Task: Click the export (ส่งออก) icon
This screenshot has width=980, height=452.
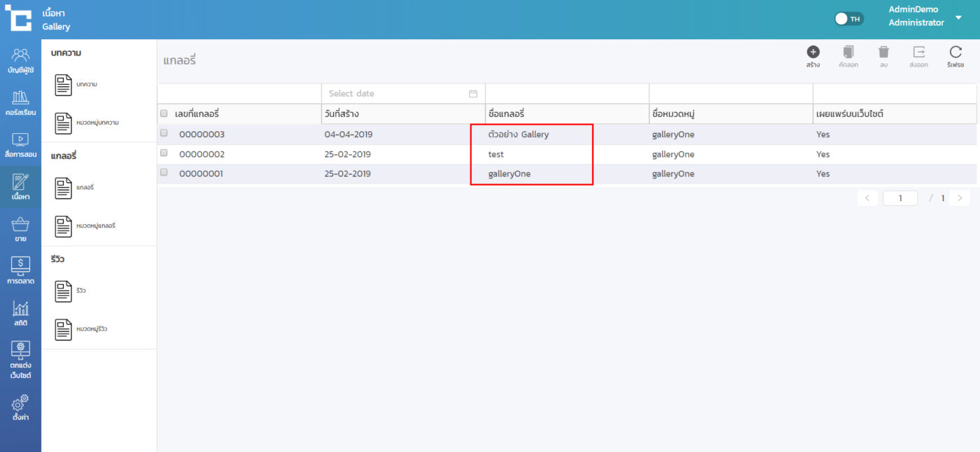Action: tap(918, 53)
